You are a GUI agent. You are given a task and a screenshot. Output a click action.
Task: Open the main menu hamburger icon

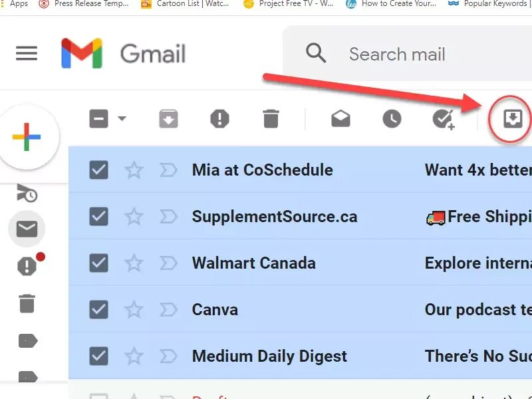coord(27,54)
